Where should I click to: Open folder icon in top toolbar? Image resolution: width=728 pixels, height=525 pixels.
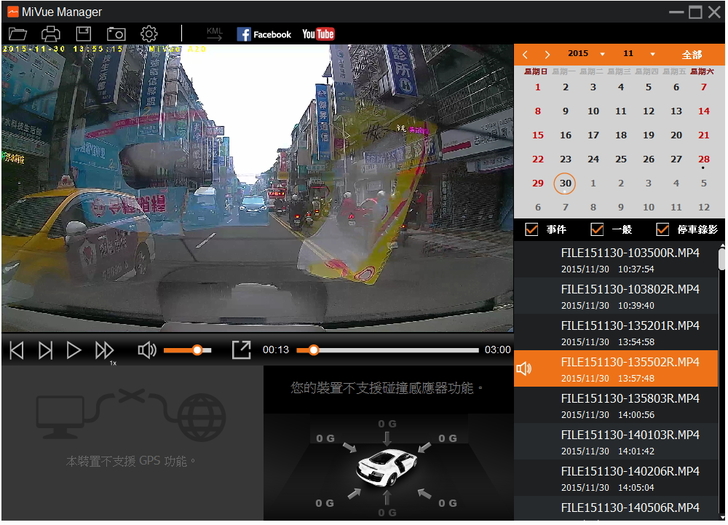pyautogui.click(x=18, y=34)
